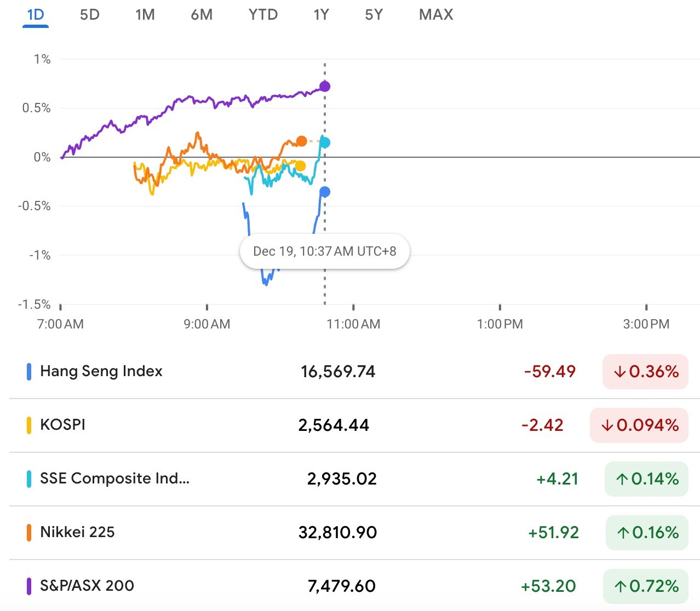Click the teal SSE Composite chart endpoint dot

pos(325,143)
